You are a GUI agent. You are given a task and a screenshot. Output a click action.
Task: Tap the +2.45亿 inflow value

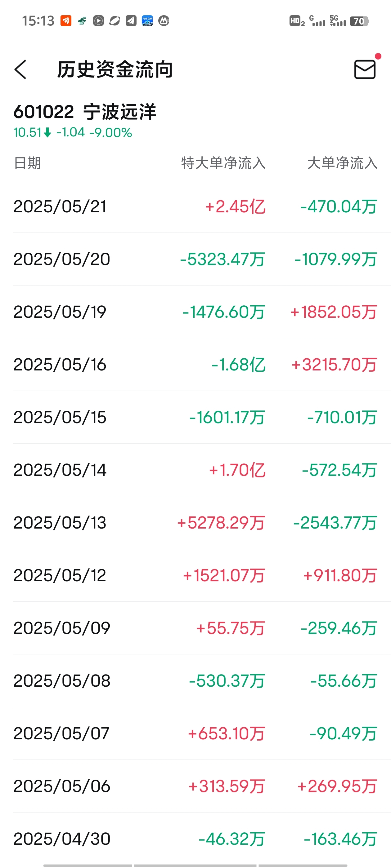(235, 206)
